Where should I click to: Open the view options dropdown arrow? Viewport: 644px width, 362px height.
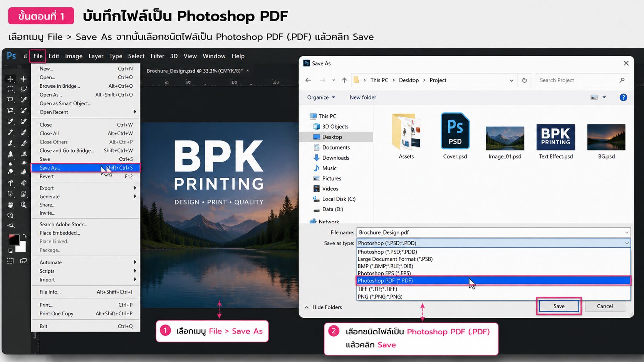[604, 98]
